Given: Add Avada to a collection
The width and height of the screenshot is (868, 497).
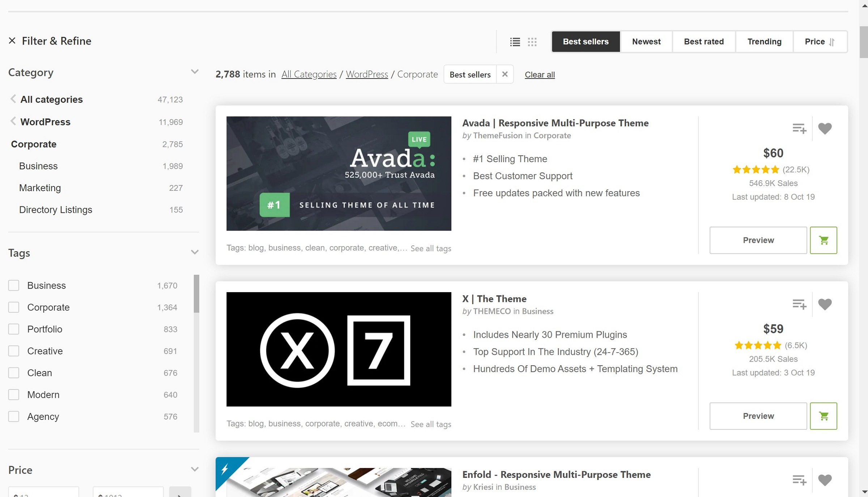Looking at the screenshot, I should (799, 129).
